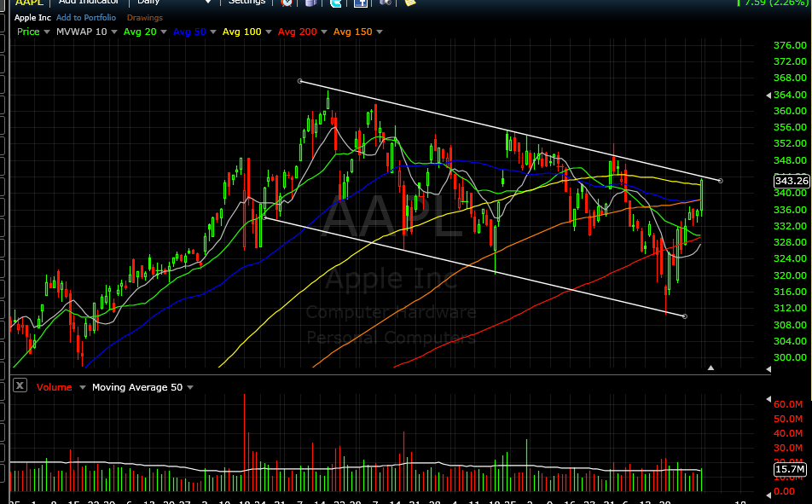
Task: Open the yellow notes icon
Action: coord(409,3)
